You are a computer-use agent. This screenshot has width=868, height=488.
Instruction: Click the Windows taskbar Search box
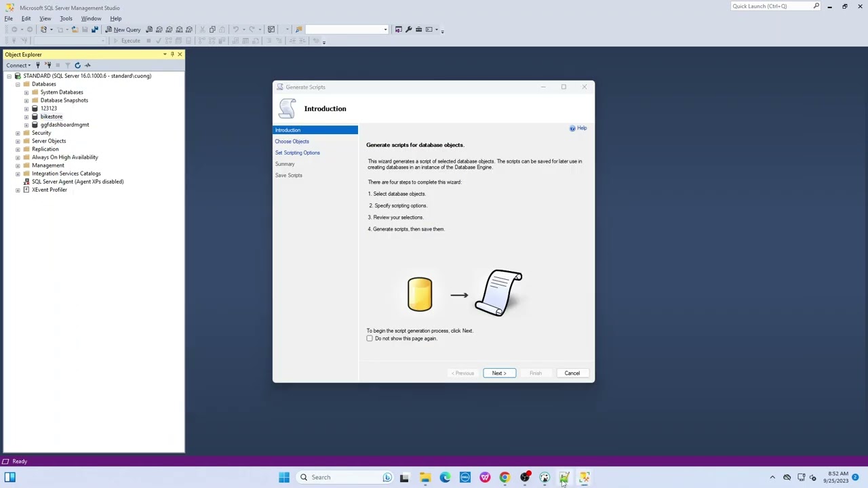[346, 477]
